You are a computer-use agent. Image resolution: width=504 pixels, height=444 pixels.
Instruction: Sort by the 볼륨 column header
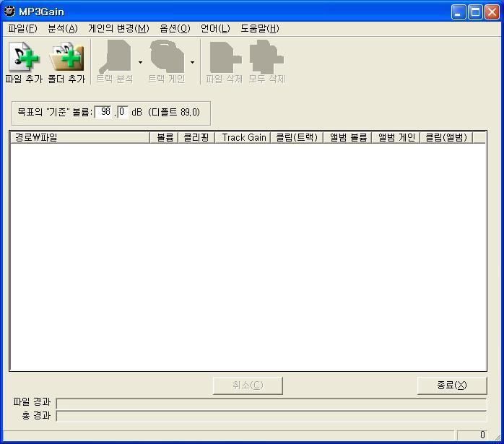pos(164,137)
